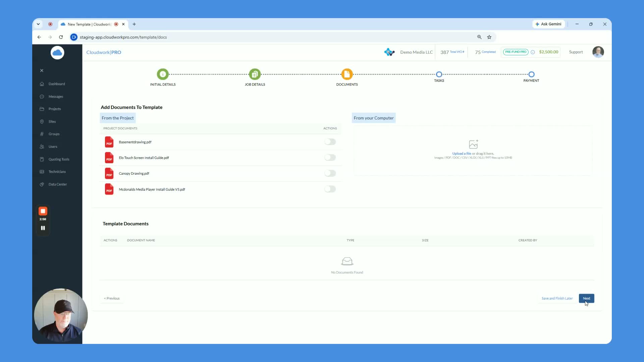Click the Canopy Drawing PDF icon
This screenshot has height=362, width=644.
[x=109, y=174]
